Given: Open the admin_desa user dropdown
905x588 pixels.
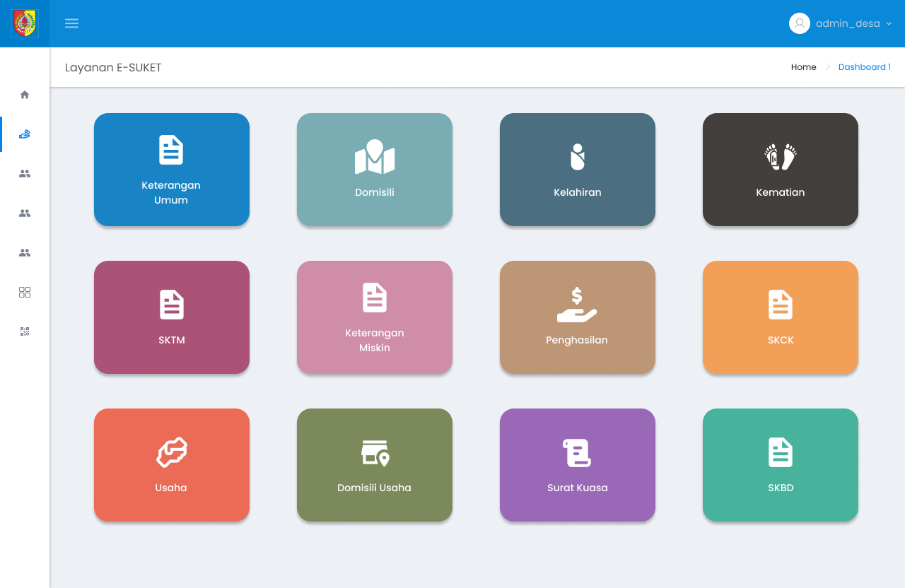Looking at the screenshot, I should coord(840,23).
